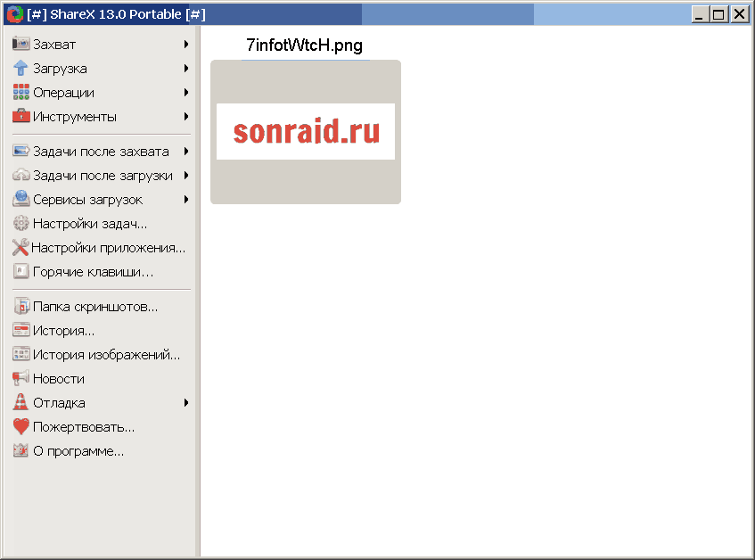The image size is (755, 560).
Task: Open the Задачи после загрузки menu
Action: [x=102, y=176]
